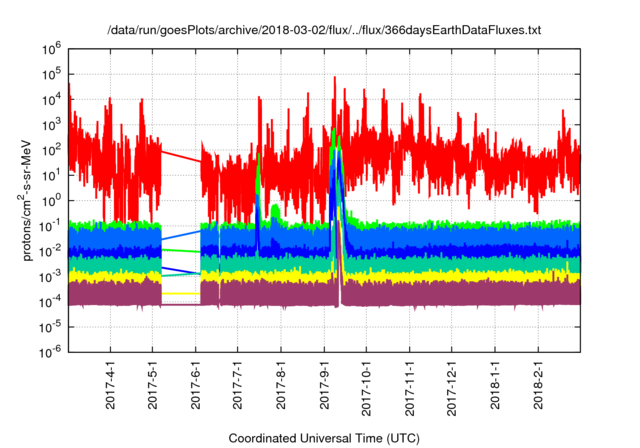Click the 10^6 label on the y-axis
Image resolution: width=640 pixels, height=448 pixels.
point(51,47)
